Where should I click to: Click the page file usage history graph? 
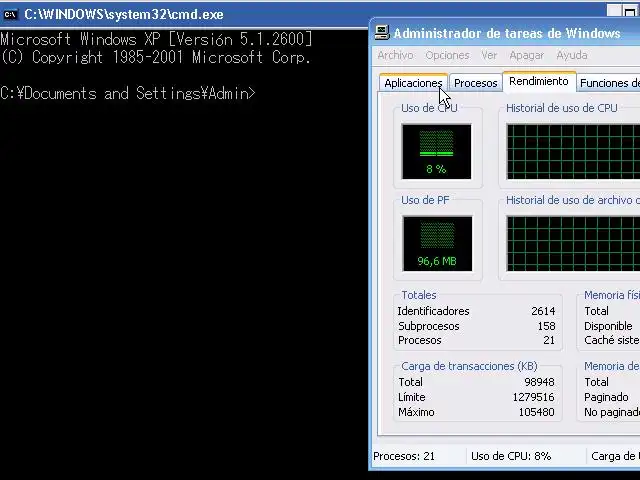pyautogui.click(x=573, y=244)
